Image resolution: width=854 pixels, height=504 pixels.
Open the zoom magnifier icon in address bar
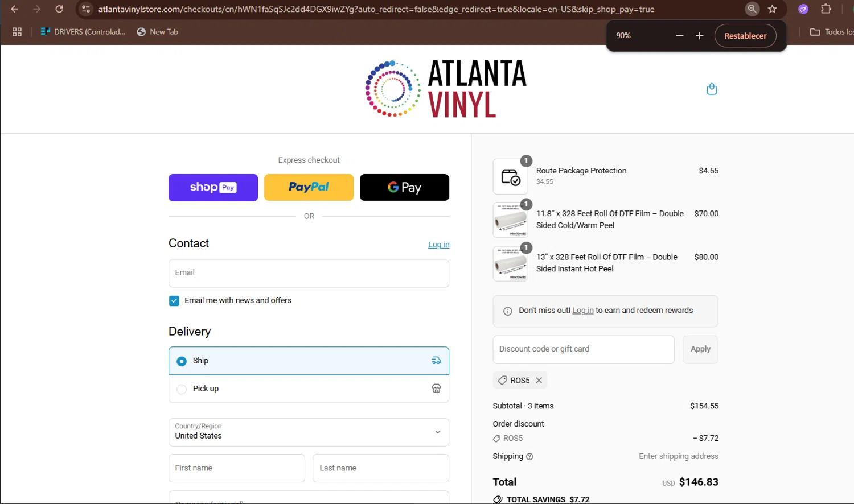[752, 9]
